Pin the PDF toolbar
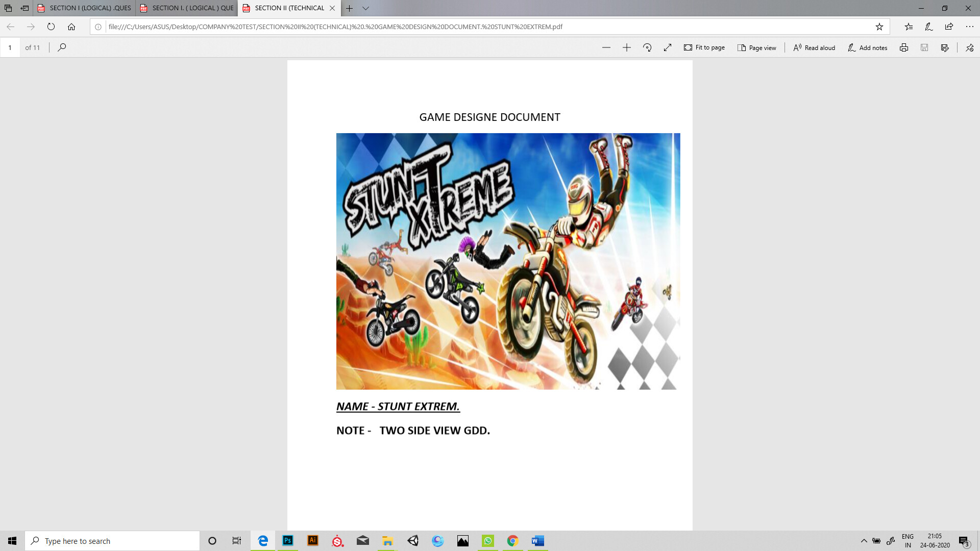The image size is (980, 551). (969, 47)
